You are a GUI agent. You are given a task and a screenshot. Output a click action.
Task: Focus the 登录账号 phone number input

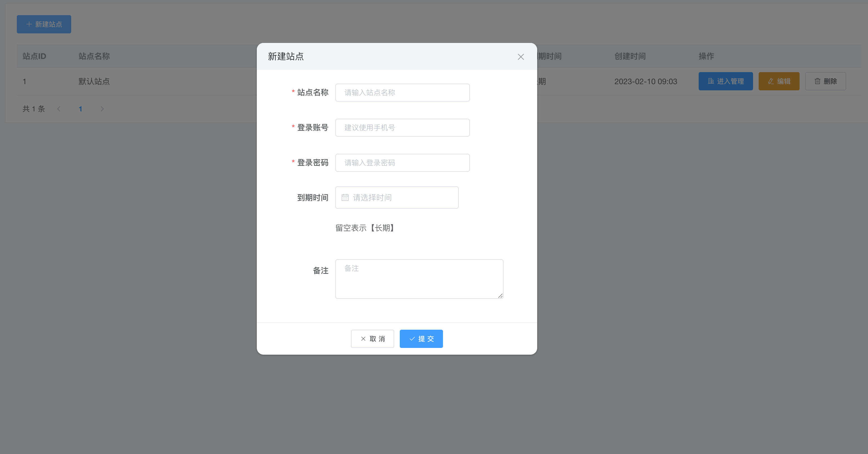[402, 127]
